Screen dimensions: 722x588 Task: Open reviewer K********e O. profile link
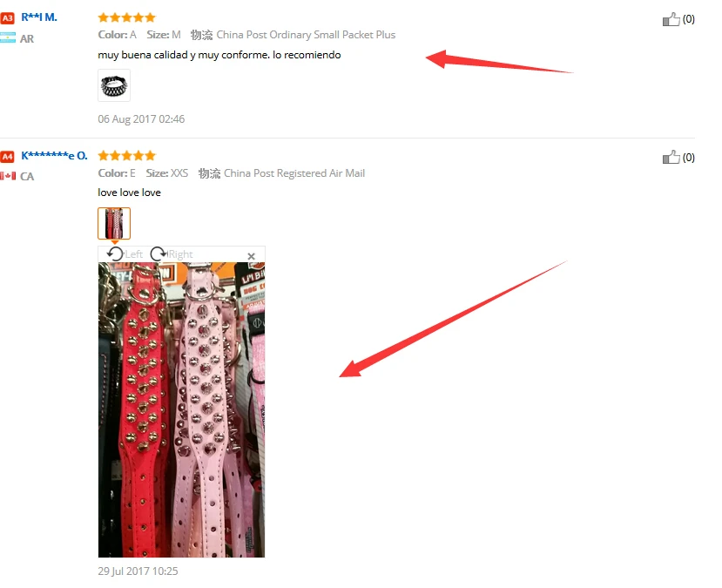54,156
